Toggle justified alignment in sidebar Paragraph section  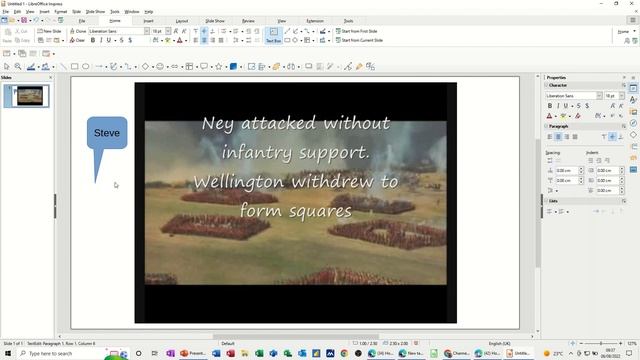[x=575, y=137]
